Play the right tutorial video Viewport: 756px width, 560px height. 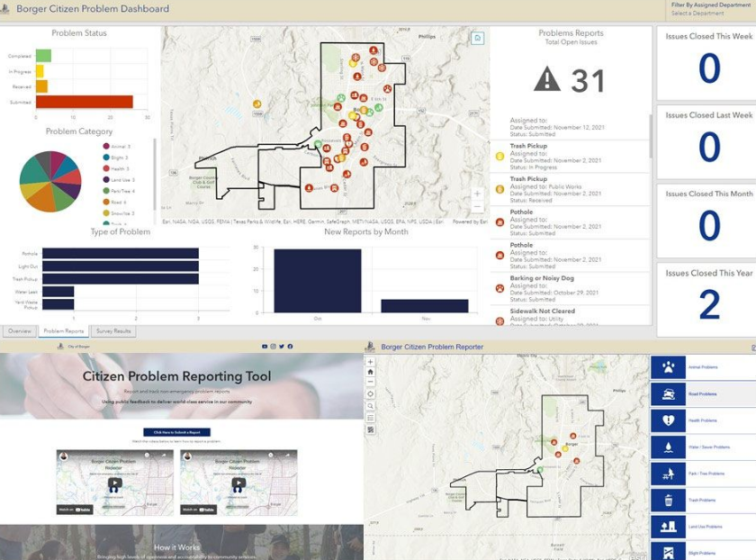tap(238, 483)
